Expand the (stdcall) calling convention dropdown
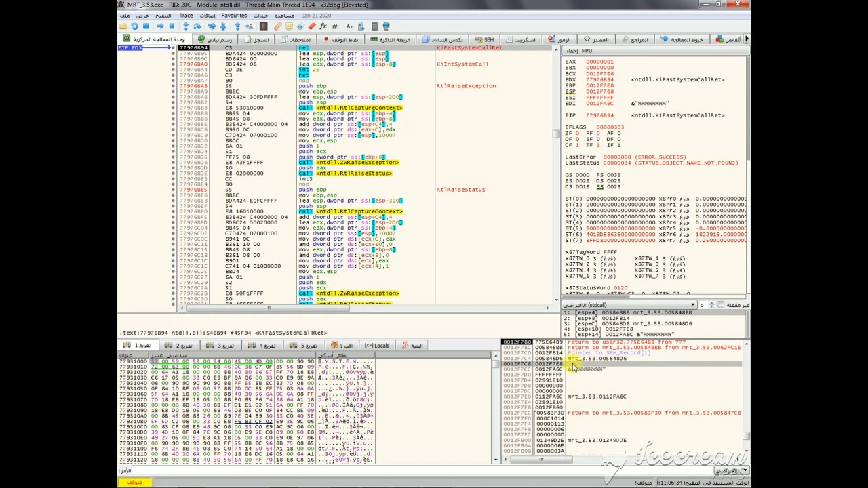868x488 pixels. [x=629, y=305]
